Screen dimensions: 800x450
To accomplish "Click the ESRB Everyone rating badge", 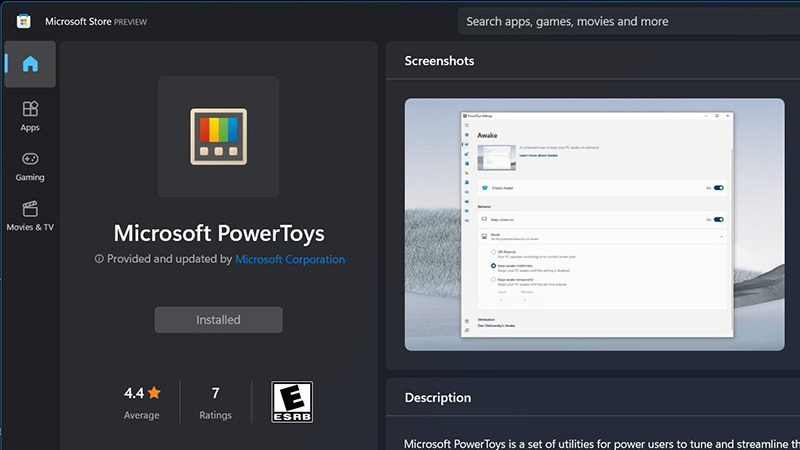I will coord(292,402).
